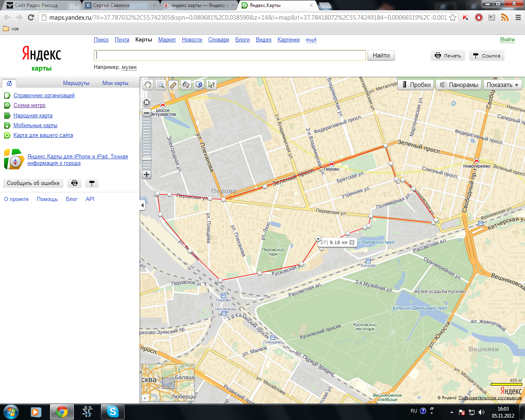Click the Adblock stop-hand extension icon
The image size is (525, 420).
coord(479,17)
